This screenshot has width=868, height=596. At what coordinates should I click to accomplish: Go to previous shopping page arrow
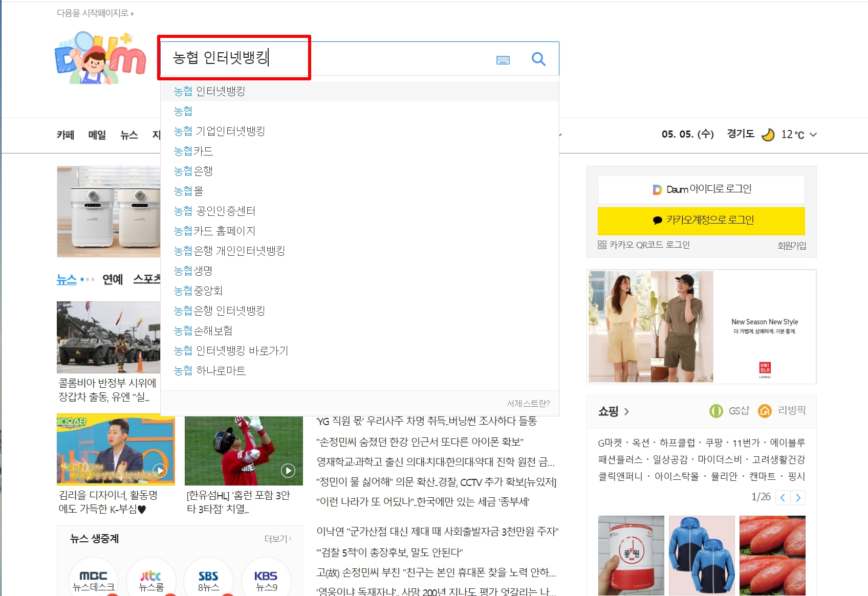pos(783,497)
